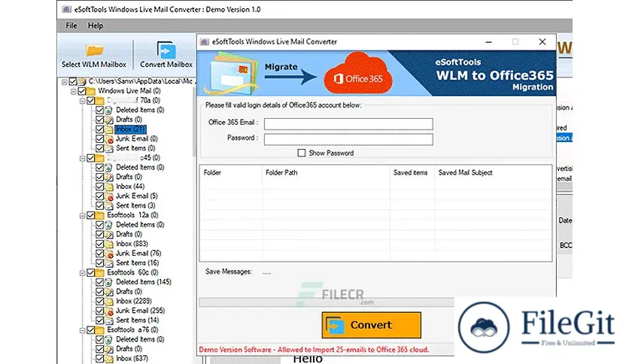Select the 'Deleted Items (0)' under Esofttools a76

click(x=140, y=339)
